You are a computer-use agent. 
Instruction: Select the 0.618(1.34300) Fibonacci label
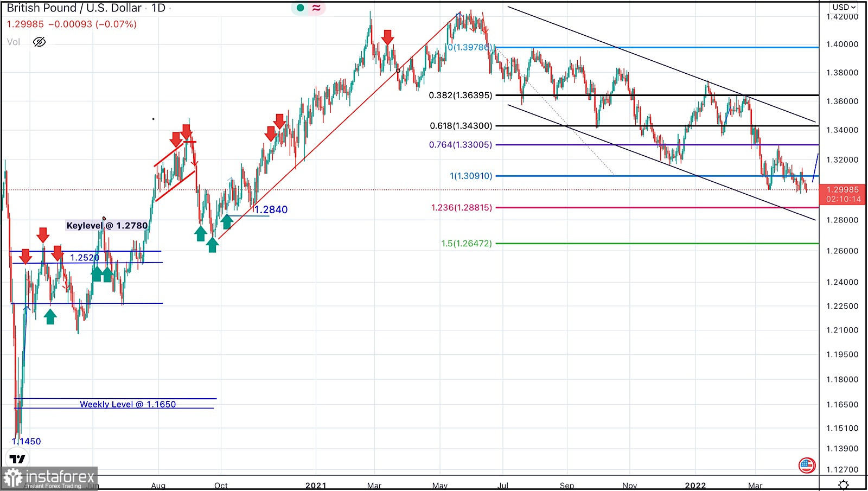point(461,126)
